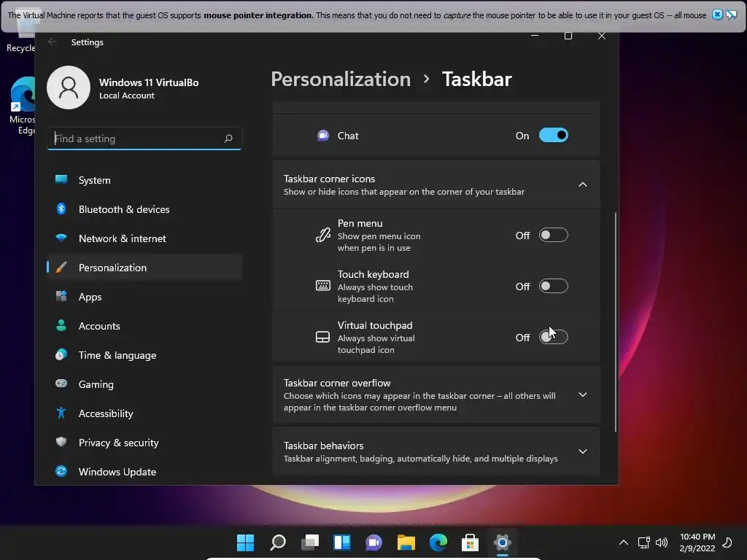
Task: Open Microsoft Edge desktop shortcut
Action: click(x=23, y=106)
